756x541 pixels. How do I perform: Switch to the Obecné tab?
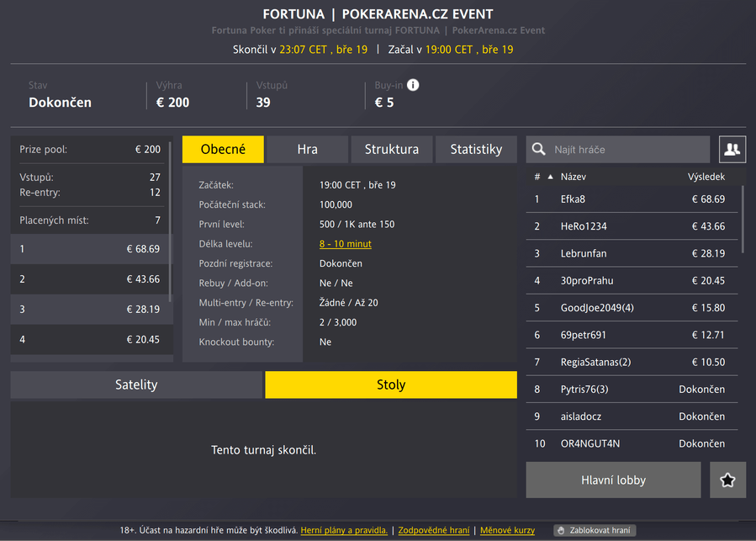[x=223, y=149]
